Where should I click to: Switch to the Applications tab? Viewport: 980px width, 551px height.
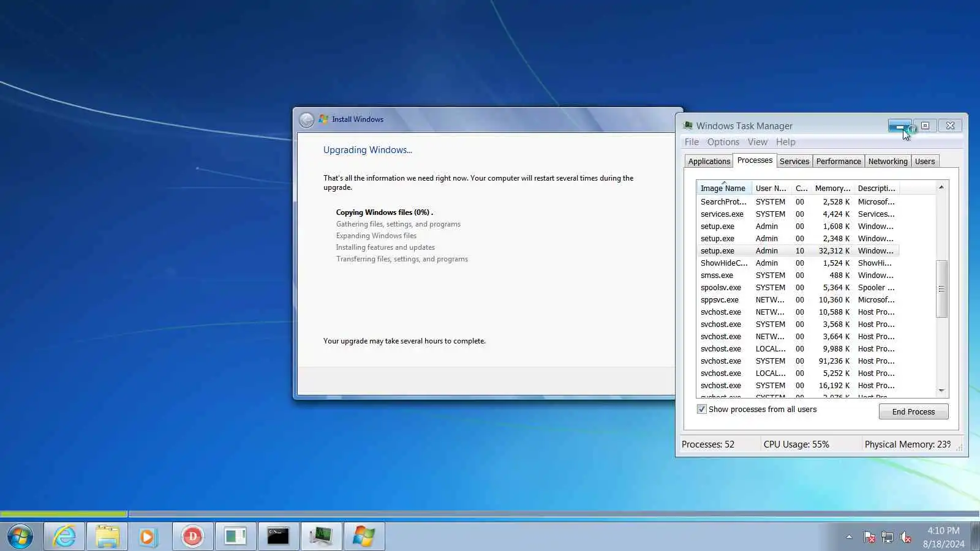coord(709,161)
